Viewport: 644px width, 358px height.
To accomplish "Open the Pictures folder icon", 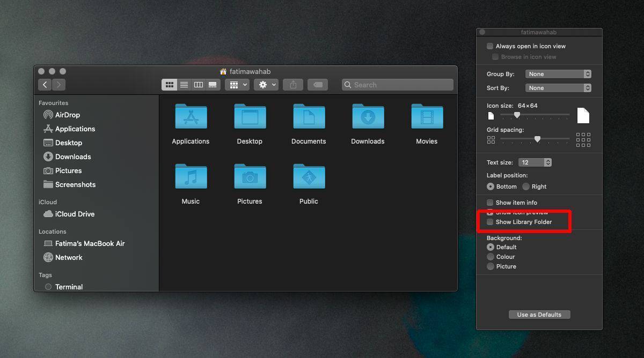I will tap(250, 176).
